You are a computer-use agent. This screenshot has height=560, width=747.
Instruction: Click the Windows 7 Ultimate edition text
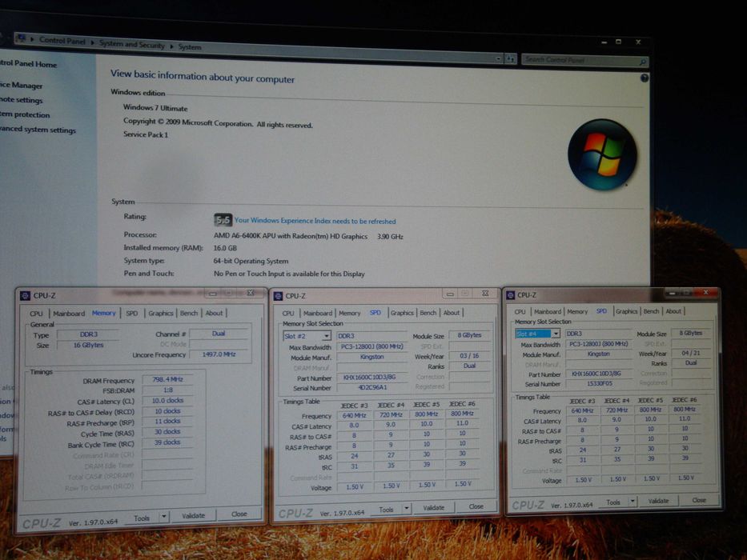click(x=155, y=108)
